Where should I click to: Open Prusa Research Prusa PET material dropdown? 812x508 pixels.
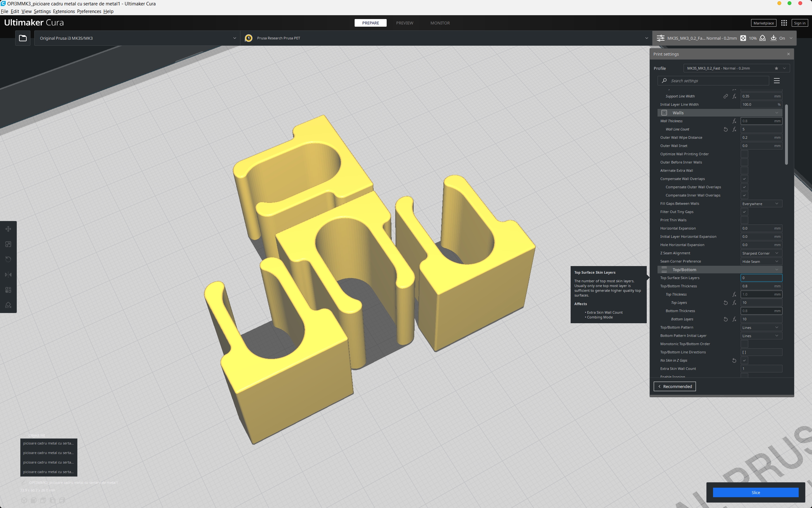click(x=446, y=38)
